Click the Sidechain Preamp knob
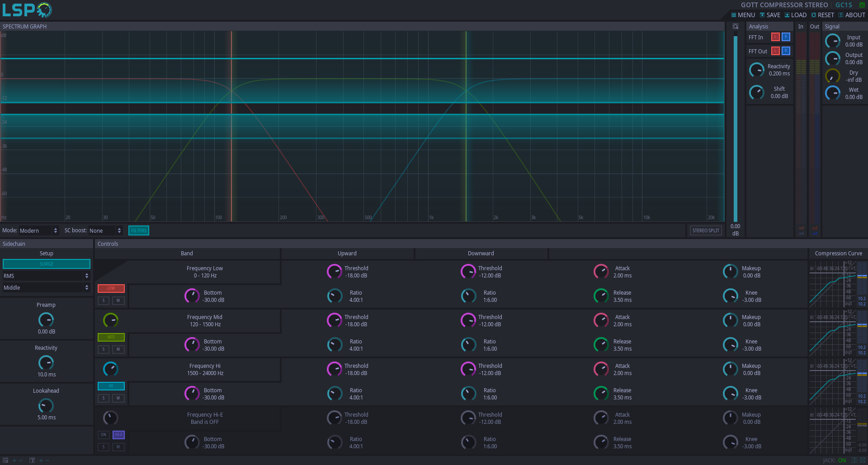The width and height of the screenshot is (868, 465). pos(46,320)
